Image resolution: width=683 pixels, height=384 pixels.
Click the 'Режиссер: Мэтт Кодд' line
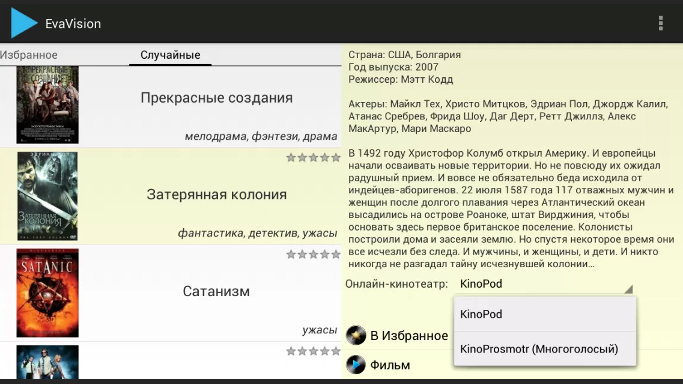tap(401, 80)
